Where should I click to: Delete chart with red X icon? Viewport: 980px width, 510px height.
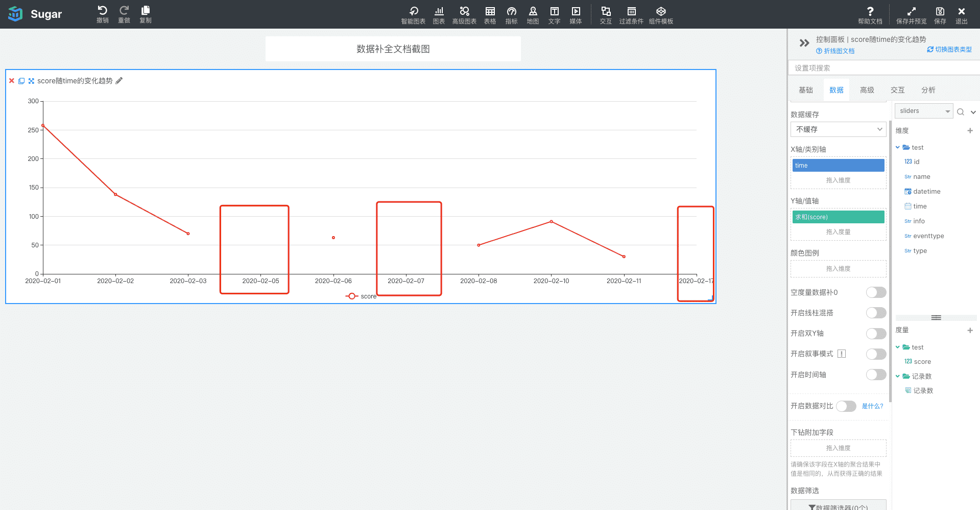click(x=12, y=81)
